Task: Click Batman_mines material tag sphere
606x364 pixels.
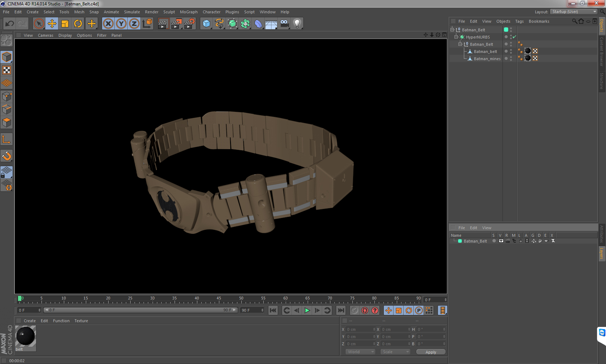Action: tap(528, 58)
